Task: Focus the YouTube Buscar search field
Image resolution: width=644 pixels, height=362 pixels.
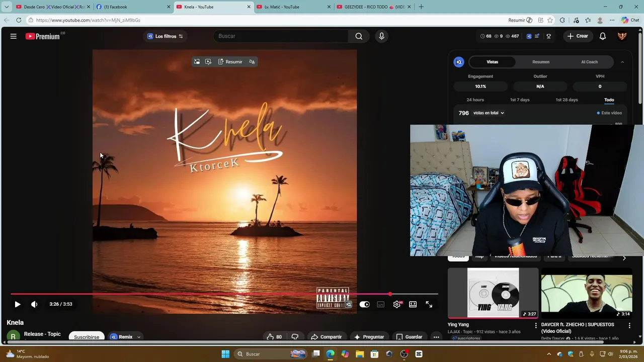Action: pyautogui.click(x=282, y=36)
